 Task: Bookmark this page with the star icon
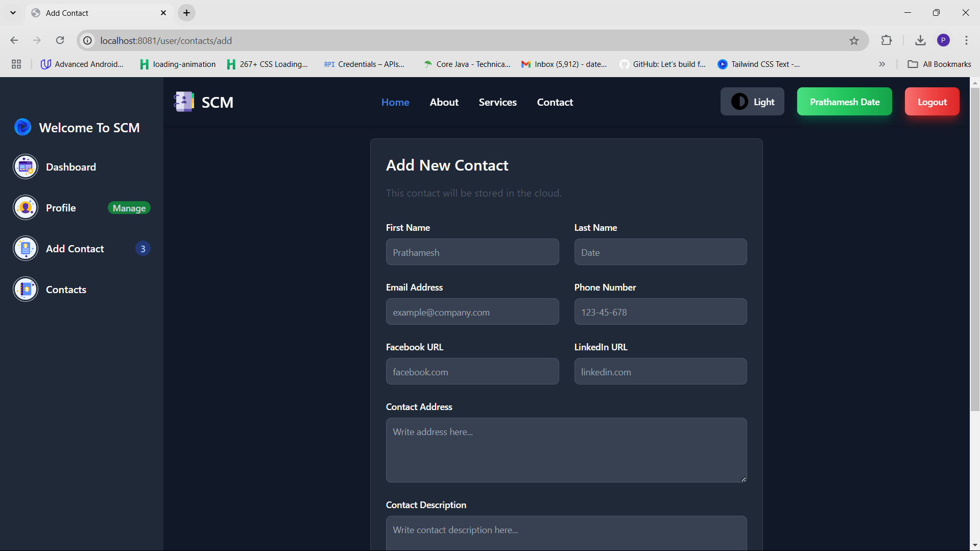[x=854, y=40]
